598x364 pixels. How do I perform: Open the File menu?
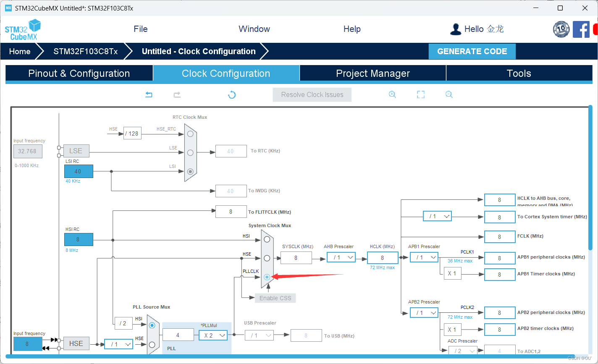(x=141, y=29)
